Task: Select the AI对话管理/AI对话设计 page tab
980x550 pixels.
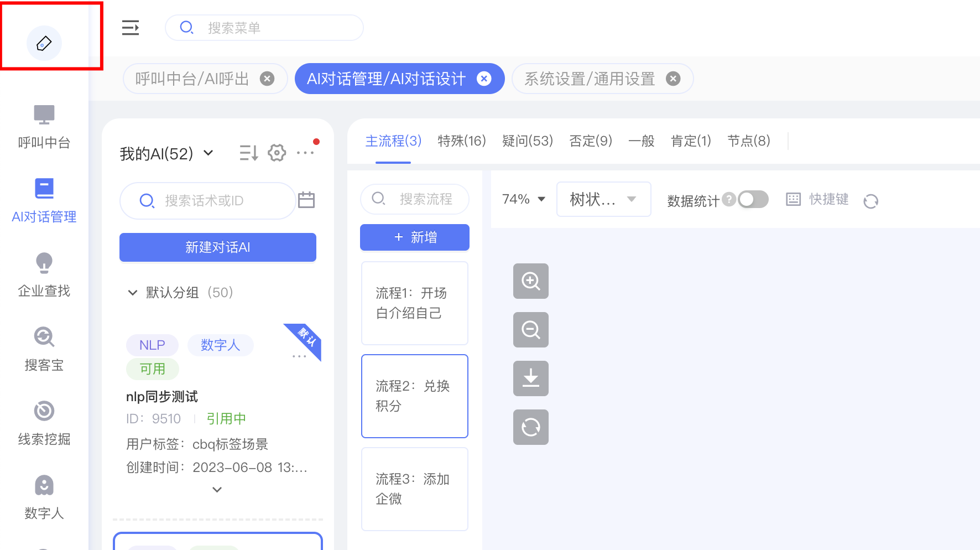Action: [386, 79]
